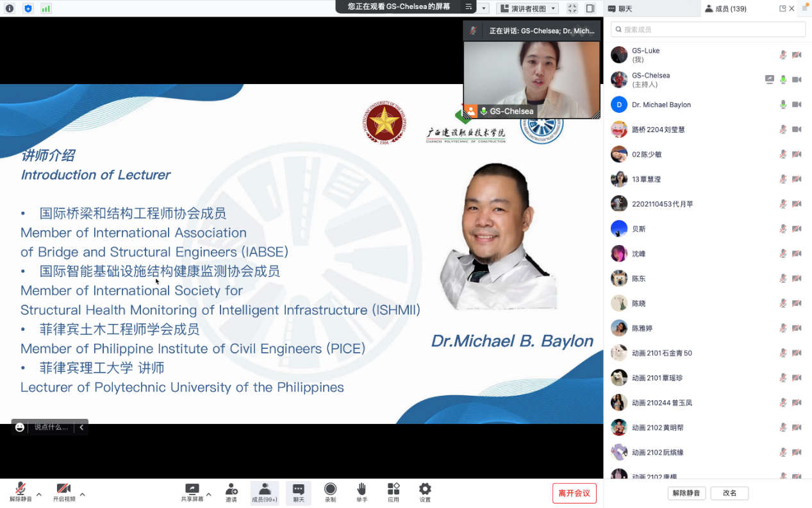Select the Members 成员 (139) tab
The image size is (812, 508).
[x=725, y=8]
